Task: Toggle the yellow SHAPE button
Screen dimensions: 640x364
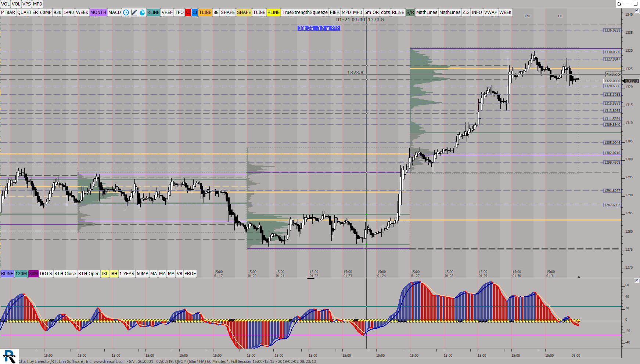Action: coord(244,12)
